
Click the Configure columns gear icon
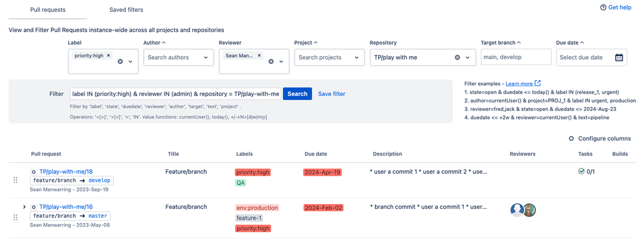click(571, 138)
